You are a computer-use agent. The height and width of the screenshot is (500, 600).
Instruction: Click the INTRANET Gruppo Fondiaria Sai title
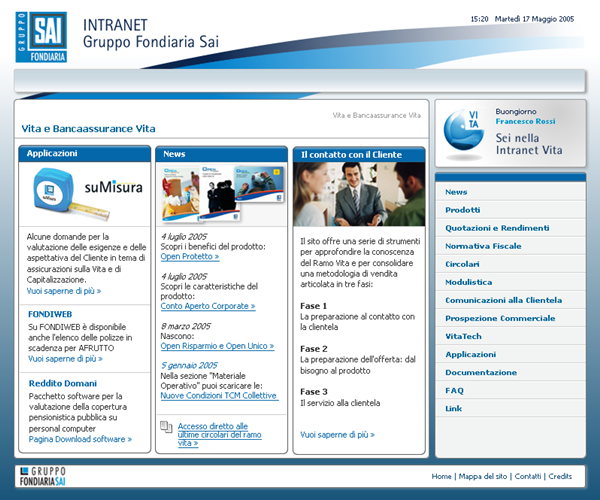tap(151, 34)
